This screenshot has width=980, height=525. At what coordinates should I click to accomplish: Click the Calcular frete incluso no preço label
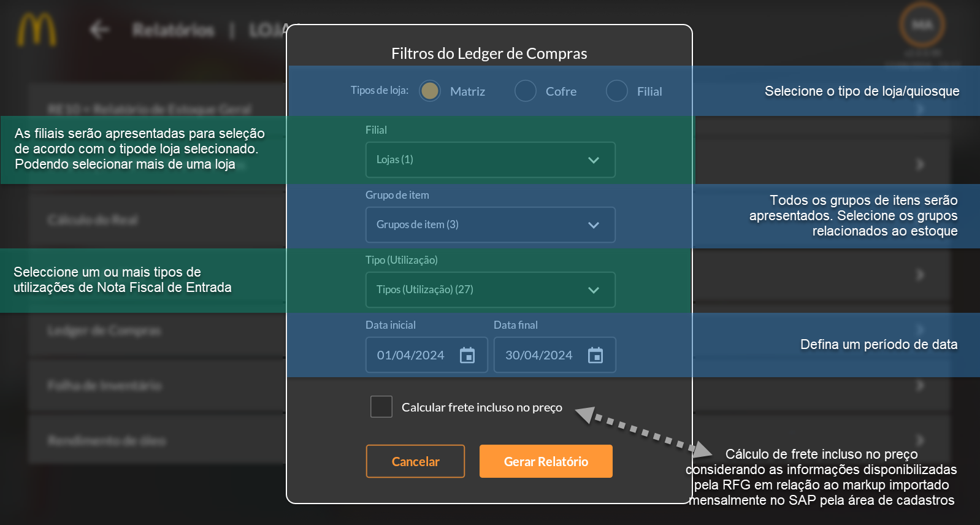tap(482, 407)
